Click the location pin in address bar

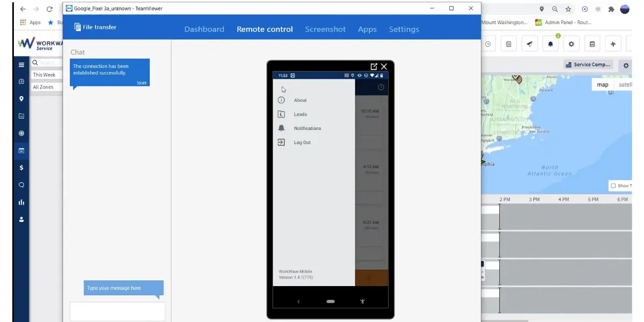[541, 9]
